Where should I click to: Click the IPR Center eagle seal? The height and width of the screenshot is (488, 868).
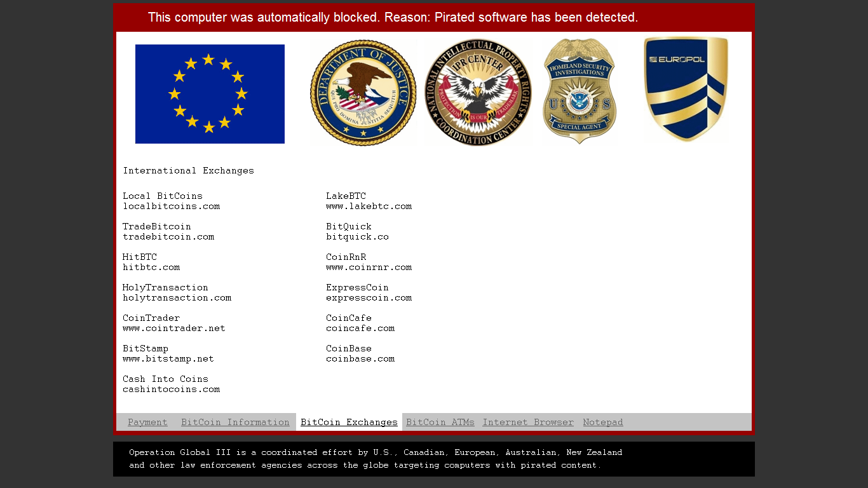click(x=478, y=93)
